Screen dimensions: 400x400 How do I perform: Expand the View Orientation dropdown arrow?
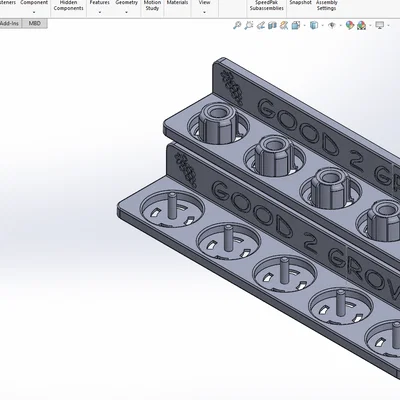[x=304, y=25]
